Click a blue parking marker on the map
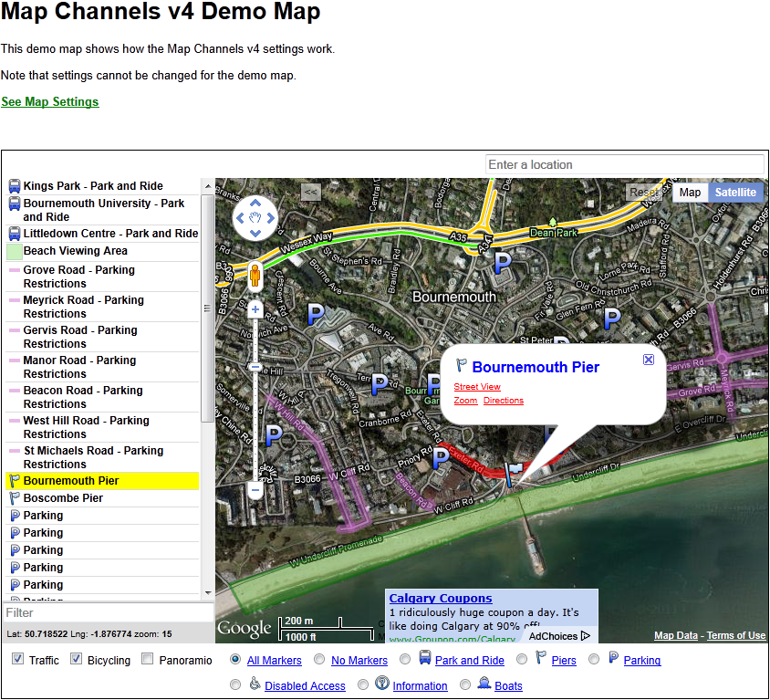Screen dimensions: 770x700 315,314
